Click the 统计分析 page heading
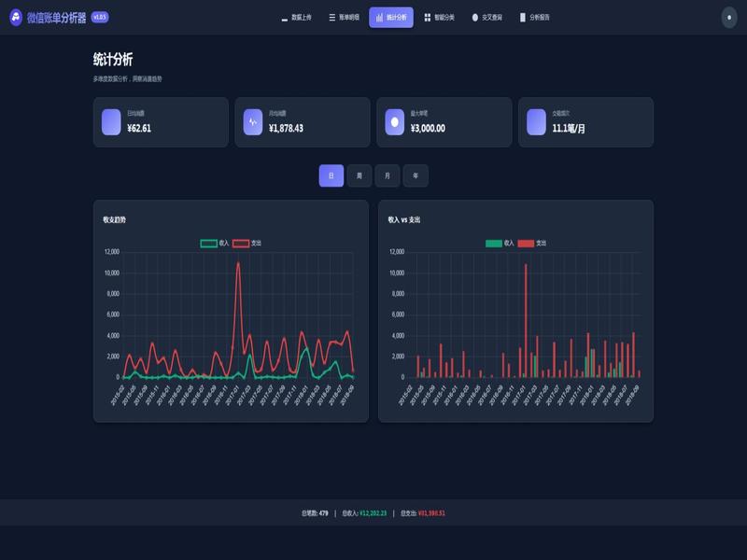 [x=113, y=60]
